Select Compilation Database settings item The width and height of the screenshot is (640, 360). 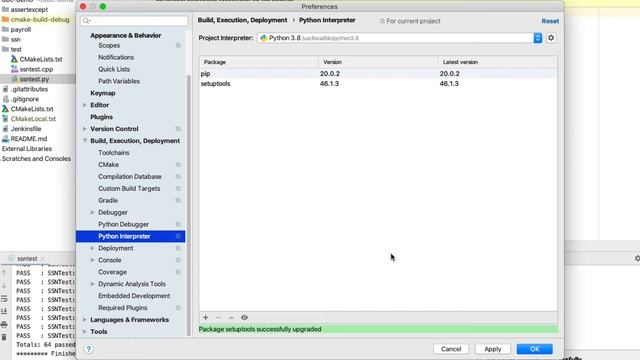[x=130, y=177]
